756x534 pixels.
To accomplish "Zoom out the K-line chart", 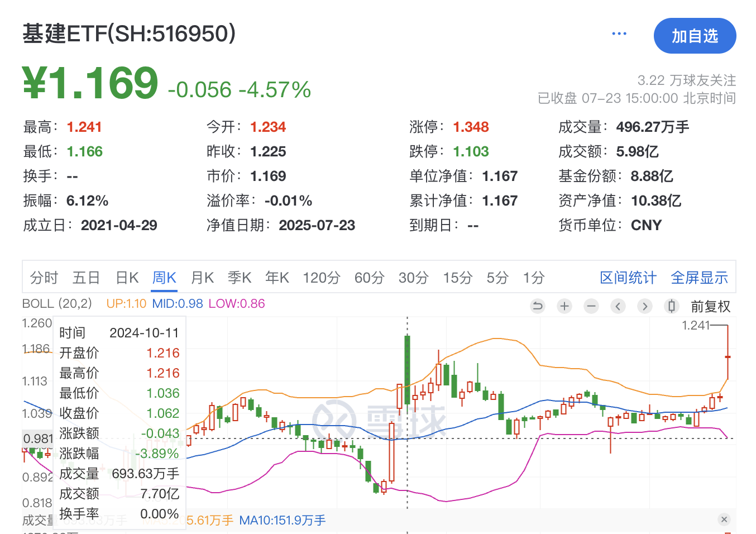I will point(591,306).
